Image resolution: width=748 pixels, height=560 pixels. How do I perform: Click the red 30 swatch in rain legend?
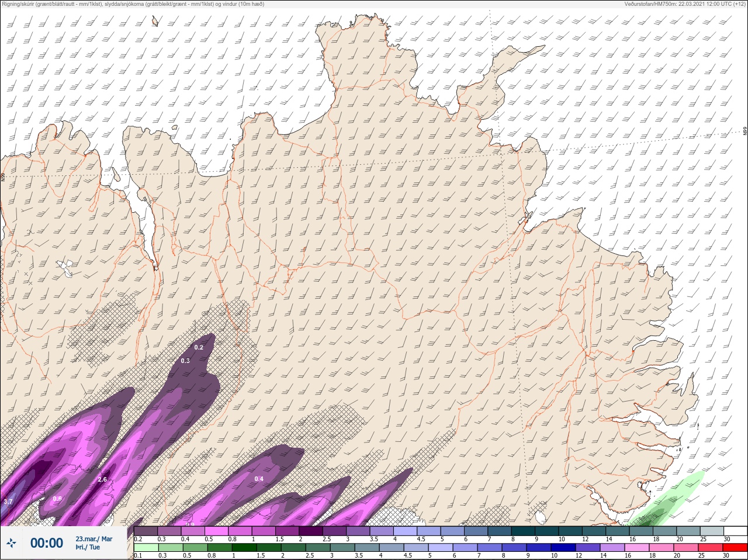click(x=735, y=548)
